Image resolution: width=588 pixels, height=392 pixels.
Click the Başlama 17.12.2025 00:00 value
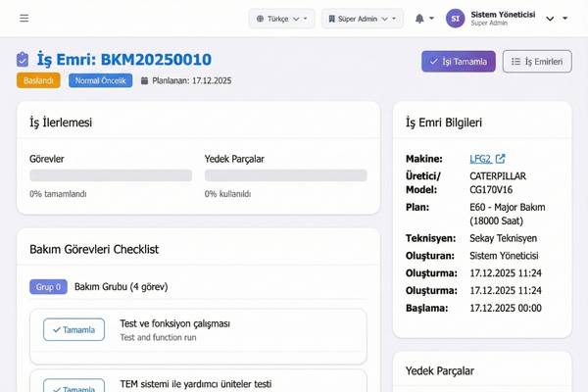[506, 308]
